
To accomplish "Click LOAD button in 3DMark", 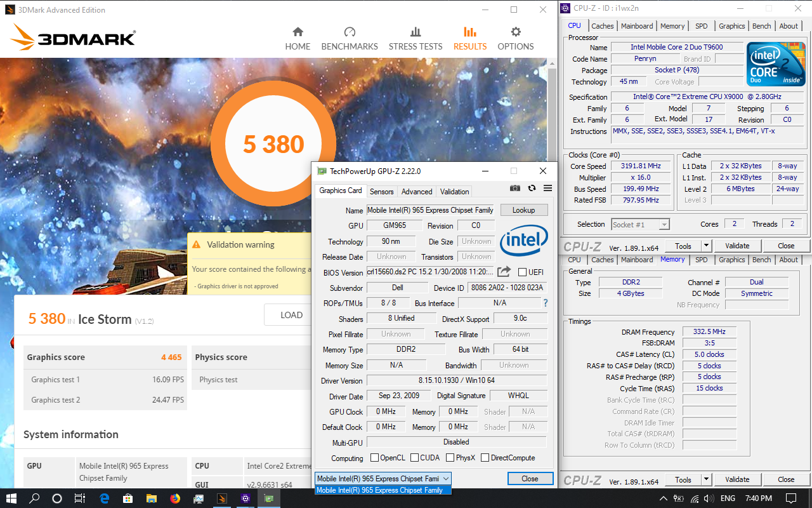I will click(291, 315).
